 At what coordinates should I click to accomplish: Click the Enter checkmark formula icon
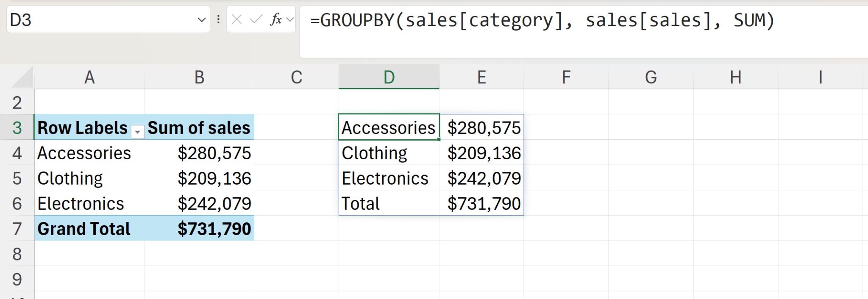point(256,19)
